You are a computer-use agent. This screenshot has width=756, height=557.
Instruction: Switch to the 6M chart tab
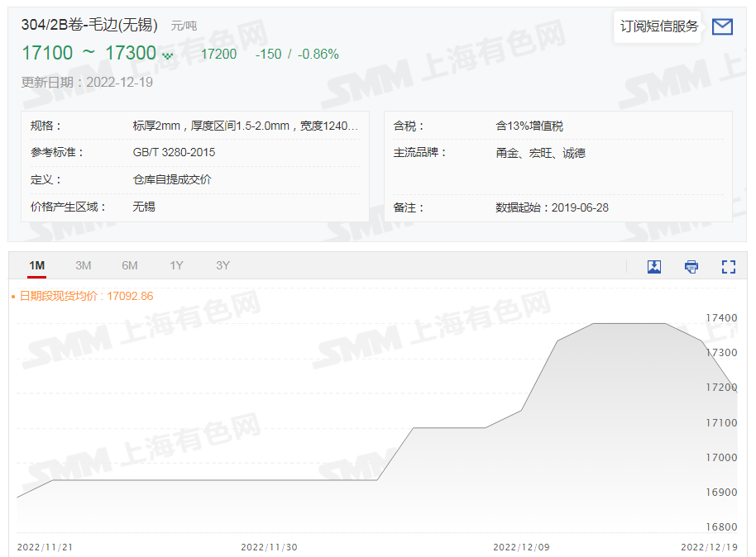click(x=129, y=265)
